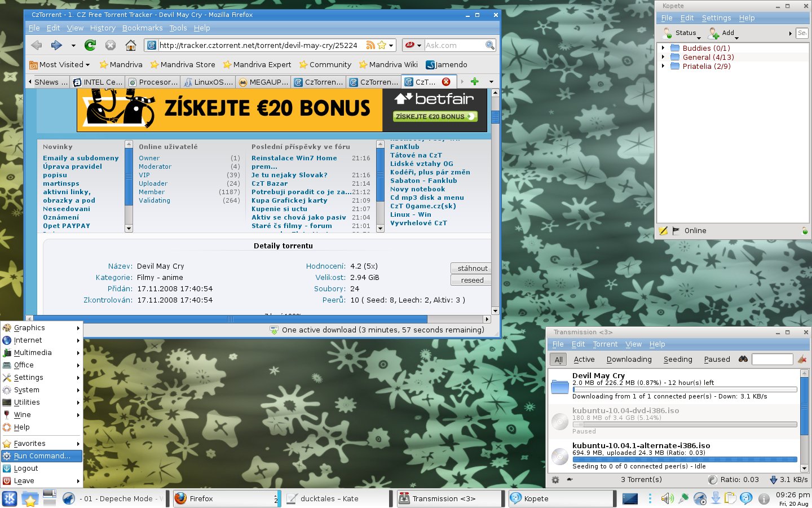Select the Paused filter in Transmission
Image resolution: width=812 pixels, height=508 pixels.
coord(717,359)
